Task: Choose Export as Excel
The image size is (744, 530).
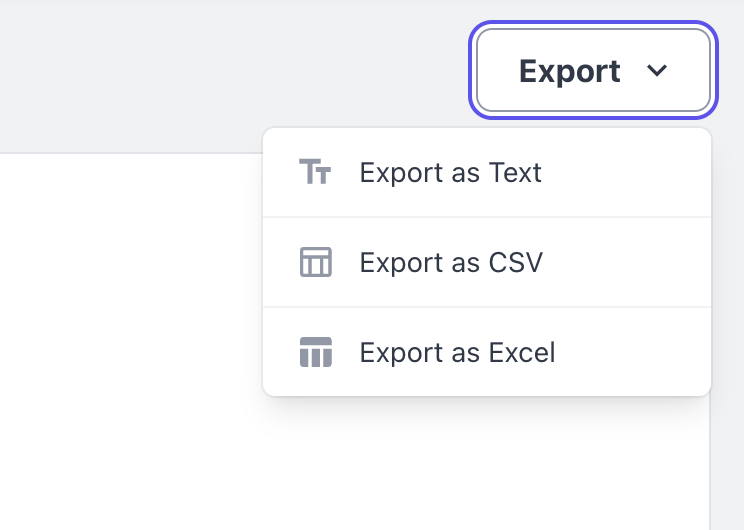Action: point(487,352)
